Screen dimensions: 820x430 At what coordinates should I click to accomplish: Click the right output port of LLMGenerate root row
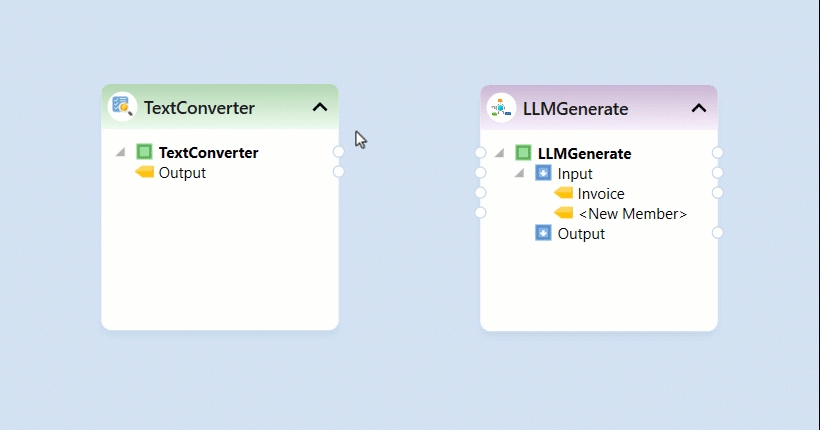[x=718, y=152]
